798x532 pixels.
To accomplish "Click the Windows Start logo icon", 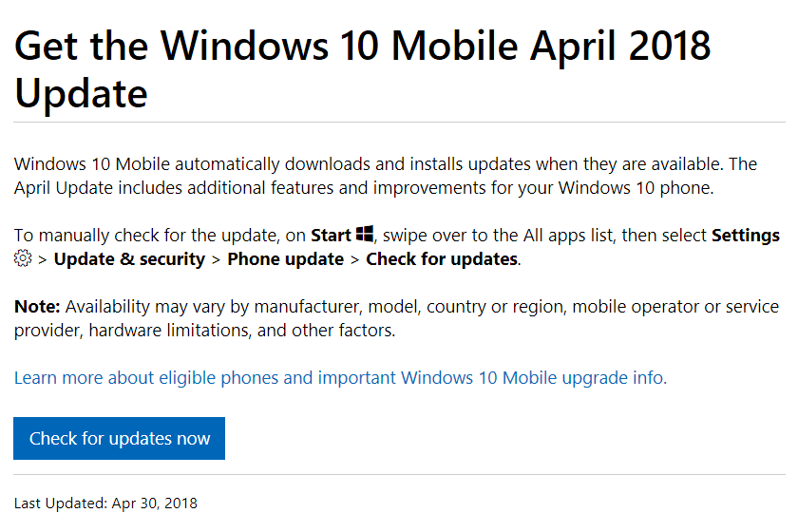I will 365,235.
